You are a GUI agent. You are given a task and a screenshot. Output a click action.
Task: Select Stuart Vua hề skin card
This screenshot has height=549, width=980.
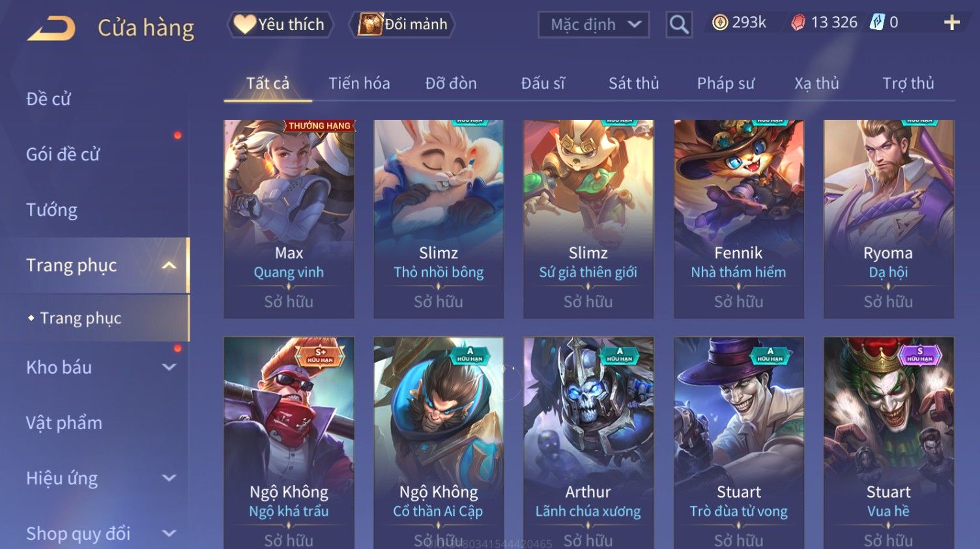point(888,443)
